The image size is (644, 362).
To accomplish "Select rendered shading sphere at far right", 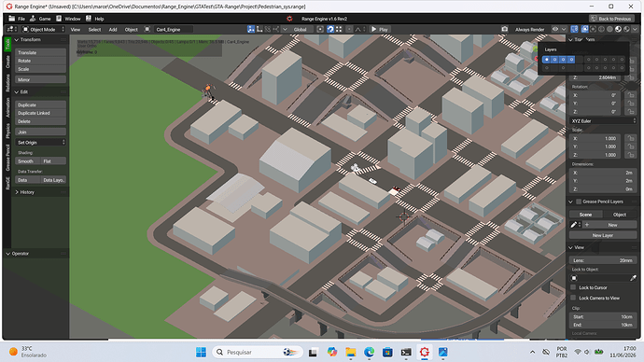I will click(626, 29).
